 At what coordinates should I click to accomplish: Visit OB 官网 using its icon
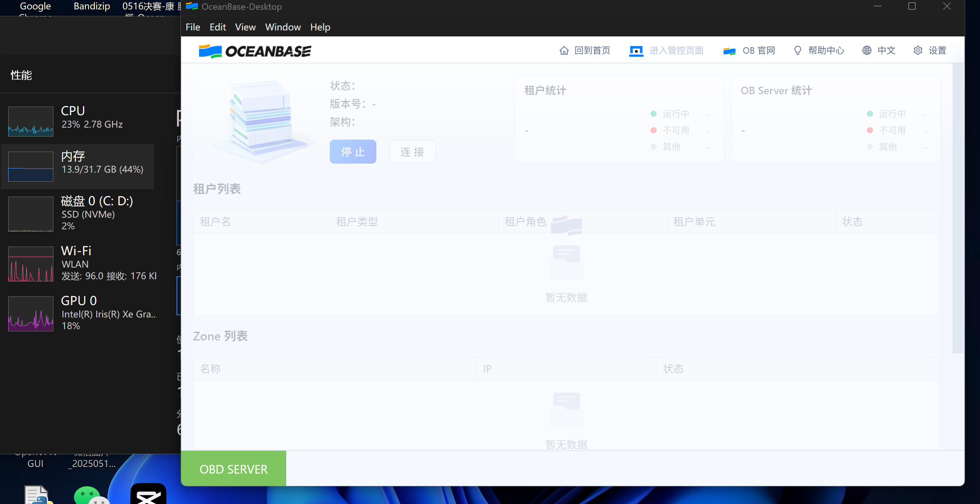click(729, 50)
